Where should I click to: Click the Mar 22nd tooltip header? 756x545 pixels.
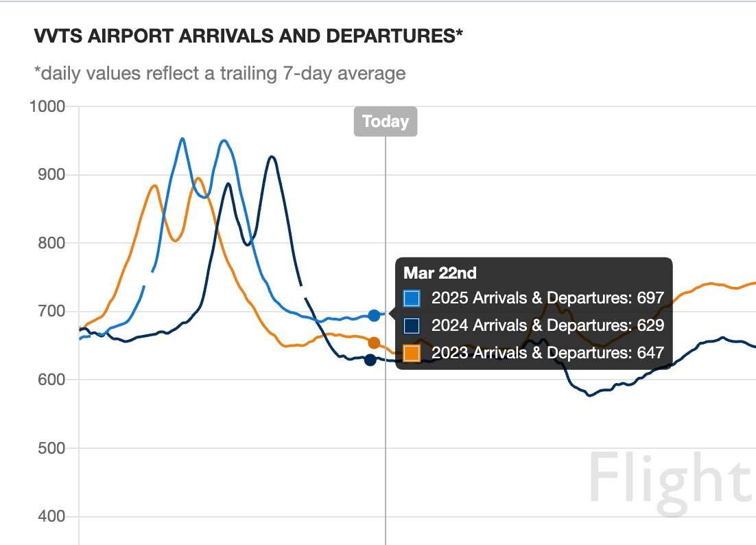[440, 272]
